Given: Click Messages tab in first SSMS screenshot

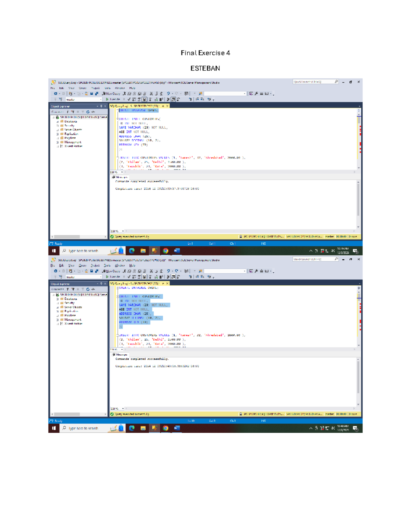Looking at the screenshot, I should [120, 177].
